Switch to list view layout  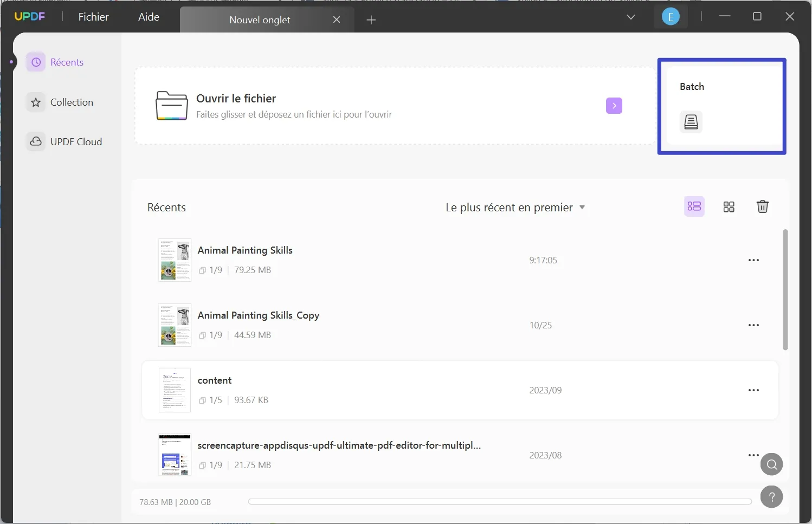click(694, 206)
